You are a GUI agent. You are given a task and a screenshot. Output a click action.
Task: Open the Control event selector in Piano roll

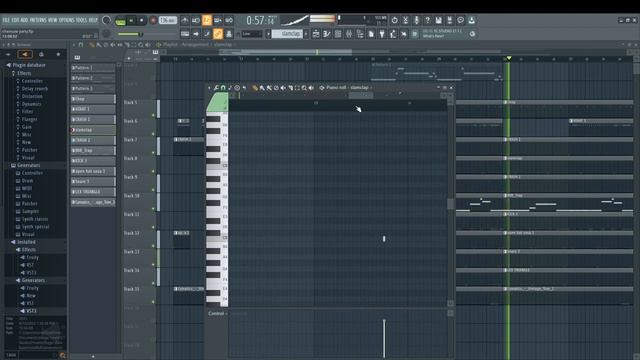coord(218,313)
